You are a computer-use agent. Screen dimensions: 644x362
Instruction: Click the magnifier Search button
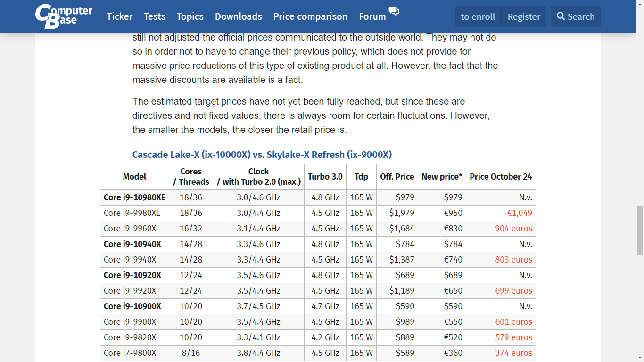576,16
